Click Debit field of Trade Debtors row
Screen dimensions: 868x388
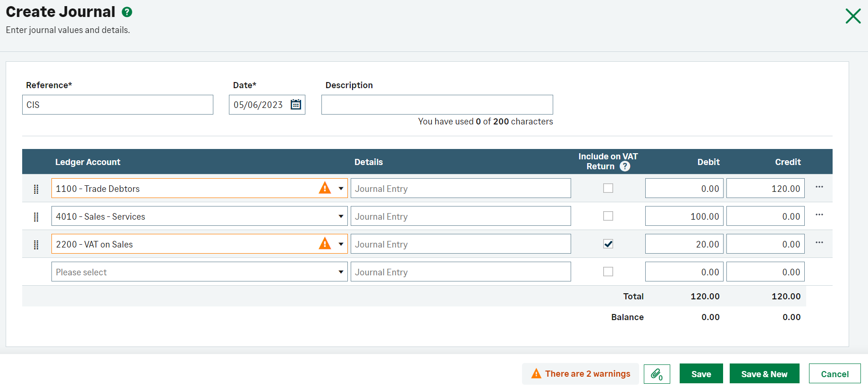(x=684, y=189)
